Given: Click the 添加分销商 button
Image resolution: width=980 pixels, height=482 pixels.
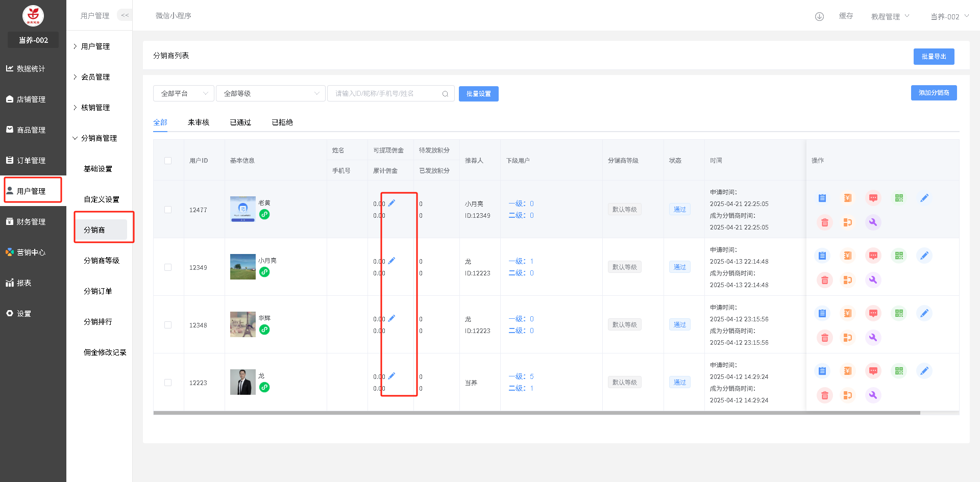Looking at the screenshot, I should [934, 93].
